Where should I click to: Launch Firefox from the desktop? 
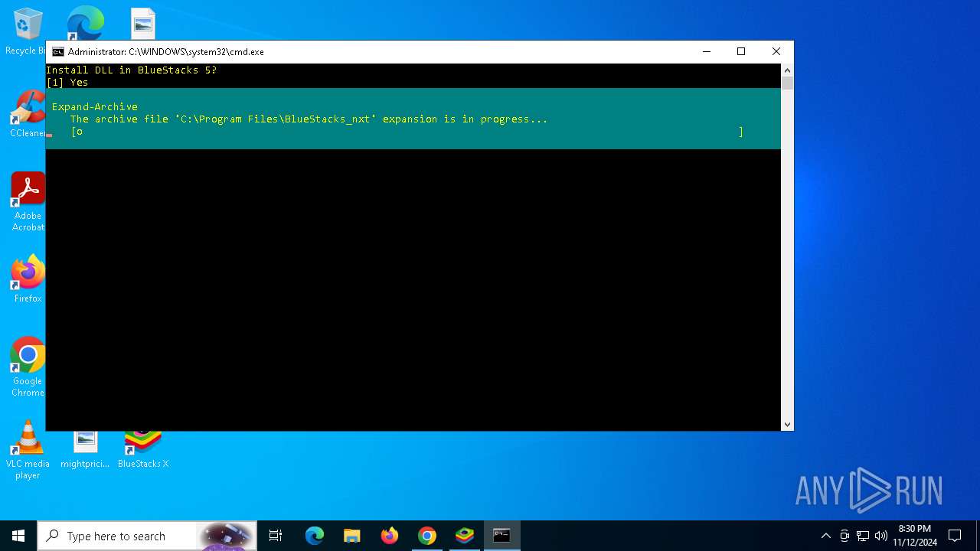(x=28, y=279)
